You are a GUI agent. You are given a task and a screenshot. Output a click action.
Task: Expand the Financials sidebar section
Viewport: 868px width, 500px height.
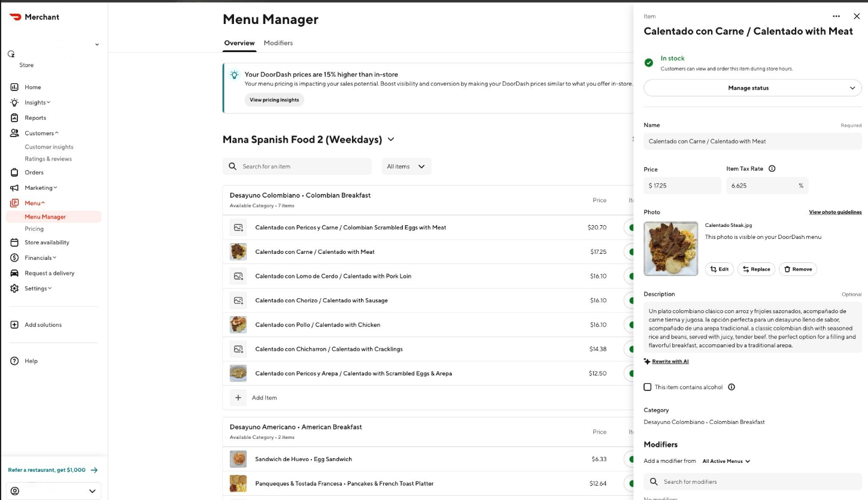click(x=40, y=257)
